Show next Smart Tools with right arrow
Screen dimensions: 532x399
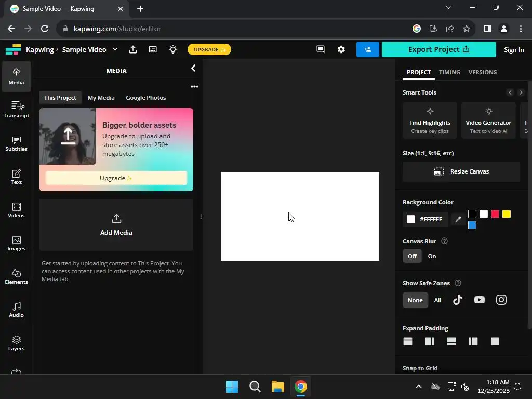521,92
